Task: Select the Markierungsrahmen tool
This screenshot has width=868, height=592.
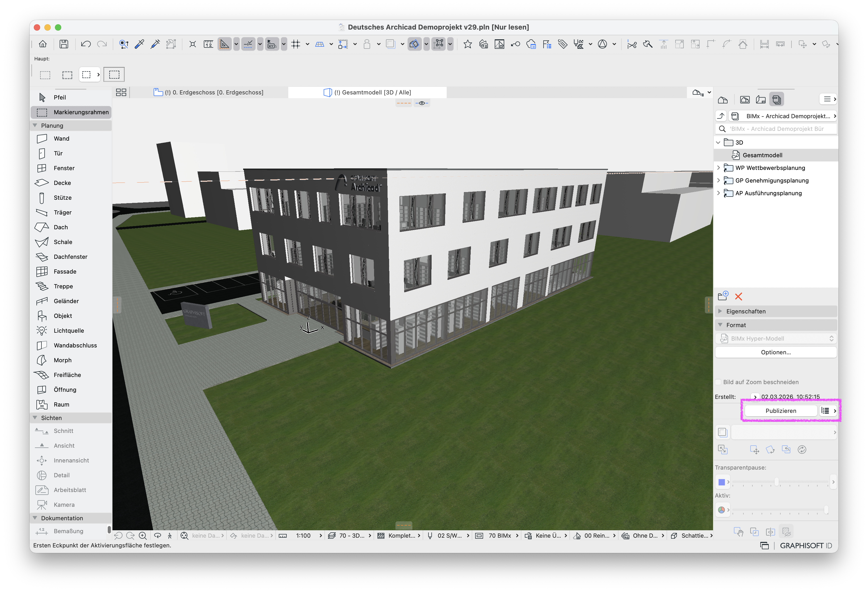Action: (70, 112)
